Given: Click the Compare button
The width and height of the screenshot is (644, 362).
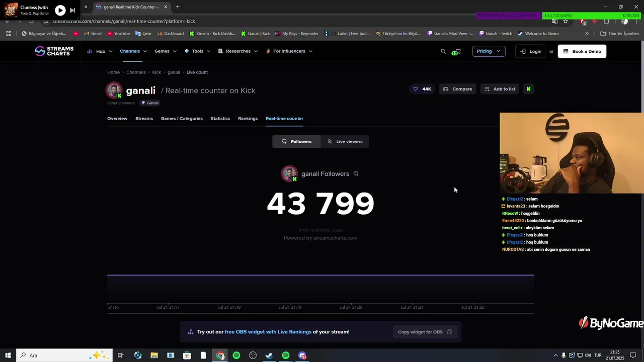Looking at the screenshot, I should coord(457,89).
